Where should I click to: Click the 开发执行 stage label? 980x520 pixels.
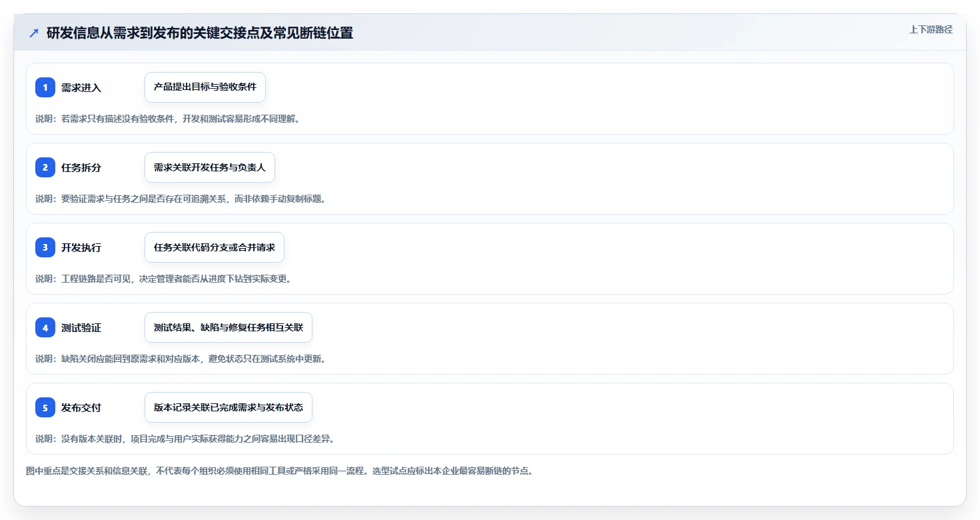pos(81,247)
